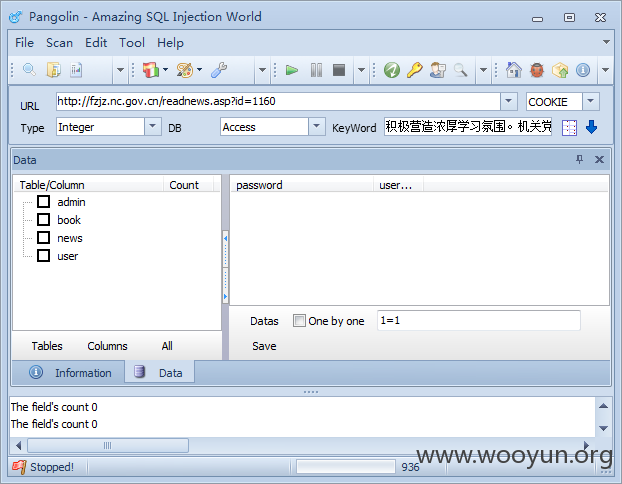The width and height of the screenshot is (622, 484).
Task: Click the wrench settings icon
Action: click(x=219, y=70)
